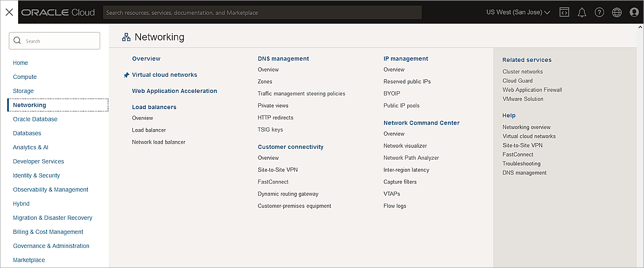Open the Cloud Shell developer tools icon
644x268 pixels.
(564, 12)
